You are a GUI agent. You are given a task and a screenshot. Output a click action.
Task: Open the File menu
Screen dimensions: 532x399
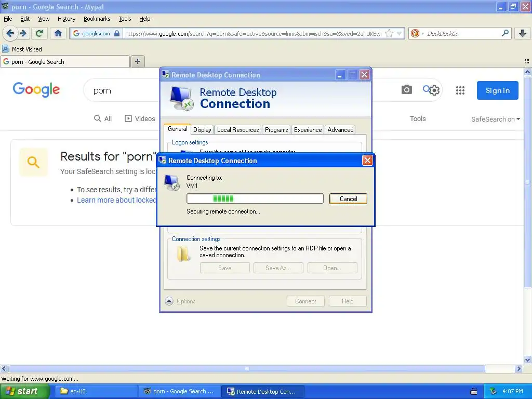(x=8, y=19)
